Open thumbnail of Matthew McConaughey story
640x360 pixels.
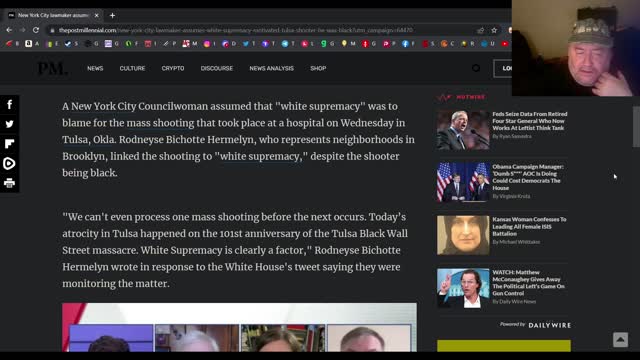pyautogui.click(x=463, y=288)
